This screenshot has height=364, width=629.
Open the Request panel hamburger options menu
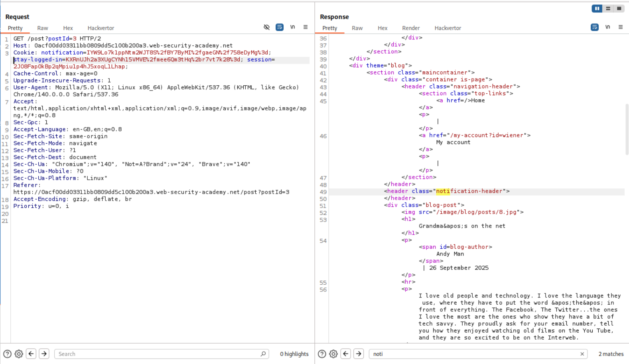coord(306,27)
